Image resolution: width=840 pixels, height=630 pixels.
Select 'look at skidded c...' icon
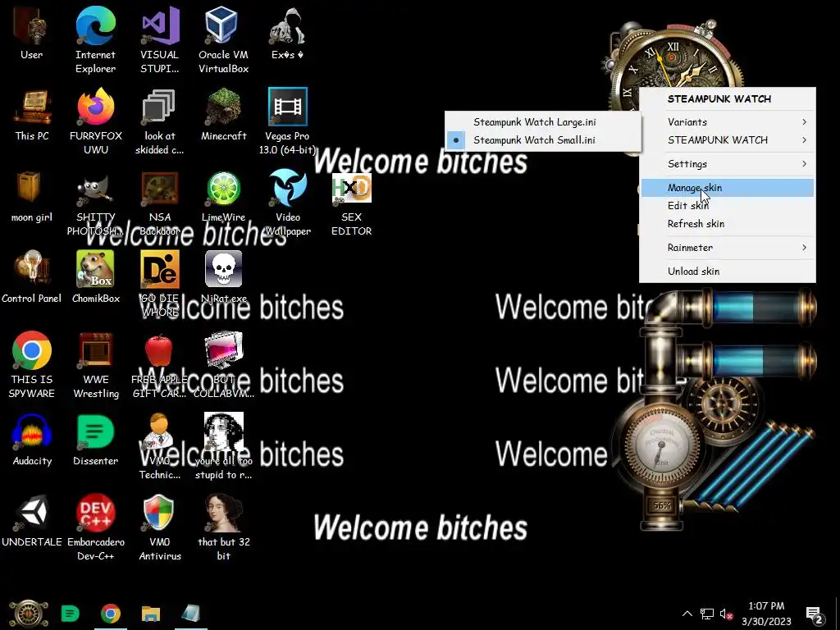(160, 121)
